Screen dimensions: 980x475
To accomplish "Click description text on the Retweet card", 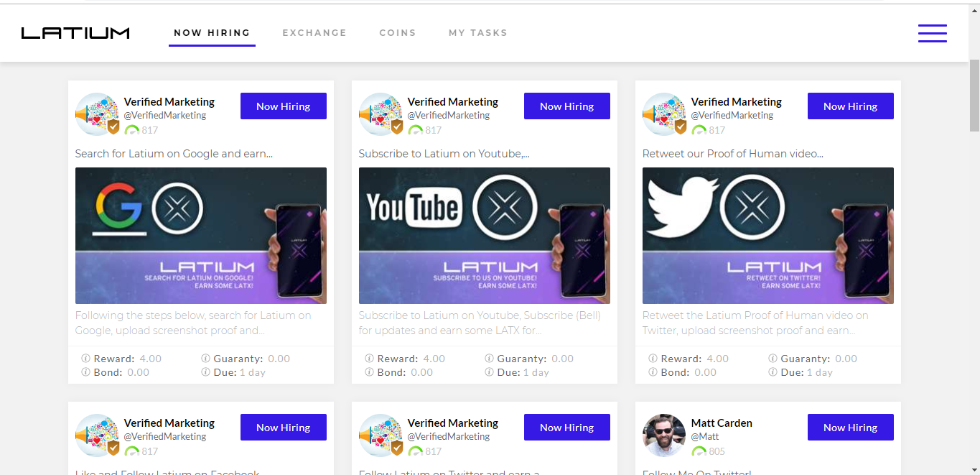I will [755, 323].
